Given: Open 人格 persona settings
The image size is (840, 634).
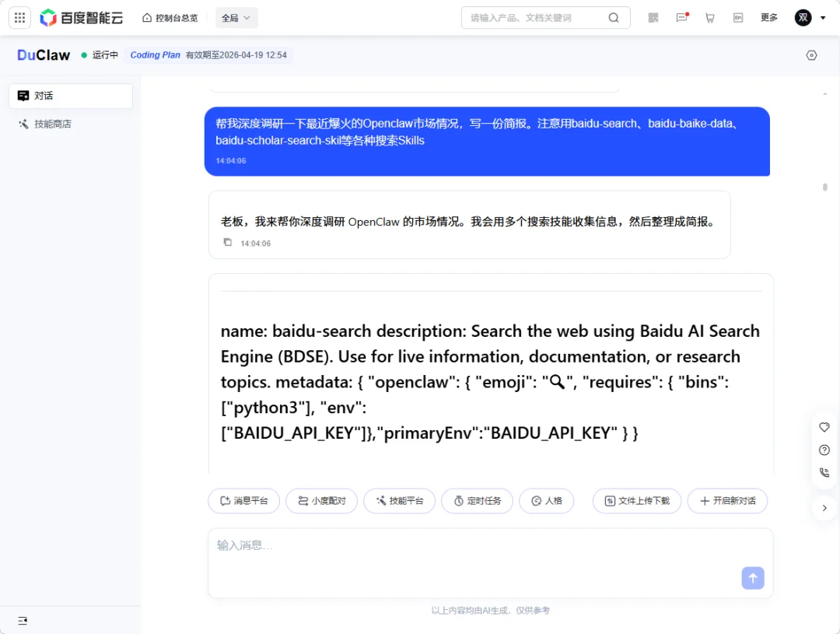Looking at the screenshot, I should click(x=547, y=500).
